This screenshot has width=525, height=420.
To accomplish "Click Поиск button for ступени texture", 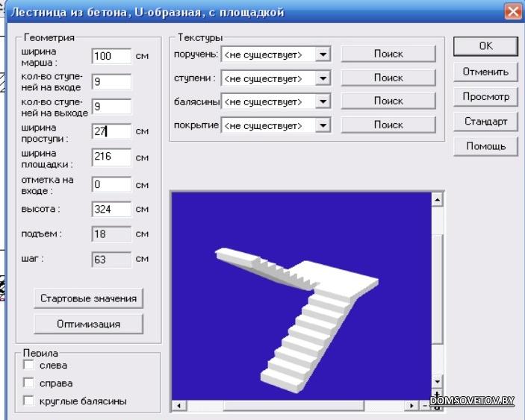I will click(x=388, y=78).
